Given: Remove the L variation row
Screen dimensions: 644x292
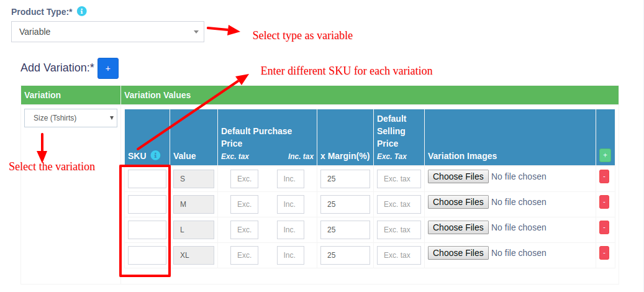Looking at the screenshot, I should [604, 227].
